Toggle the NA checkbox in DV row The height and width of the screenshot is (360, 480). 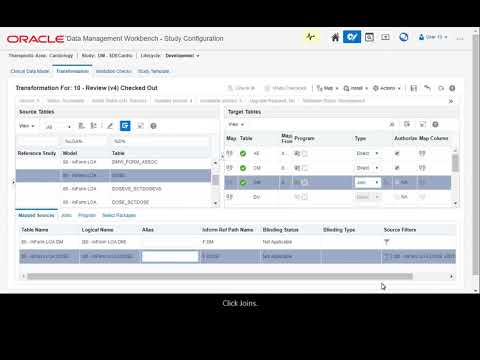(x=397, y=197)
